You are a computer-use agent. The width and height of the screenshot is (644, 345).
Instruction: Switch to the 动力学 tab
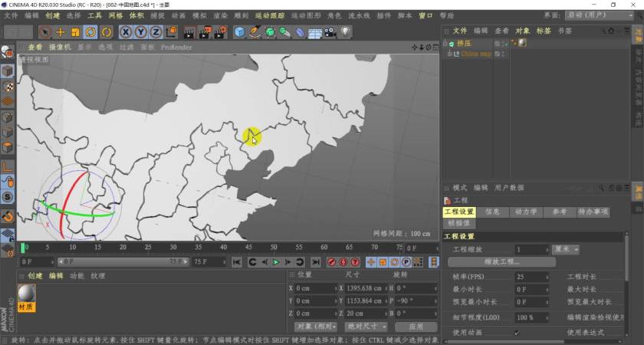(525, 212)
